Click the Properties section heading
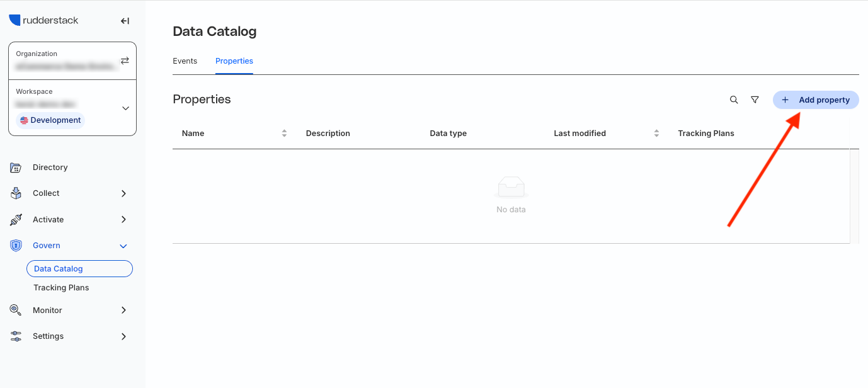Image resolution: width=868 pixels, height=388 pixels. tap(202, 100)
